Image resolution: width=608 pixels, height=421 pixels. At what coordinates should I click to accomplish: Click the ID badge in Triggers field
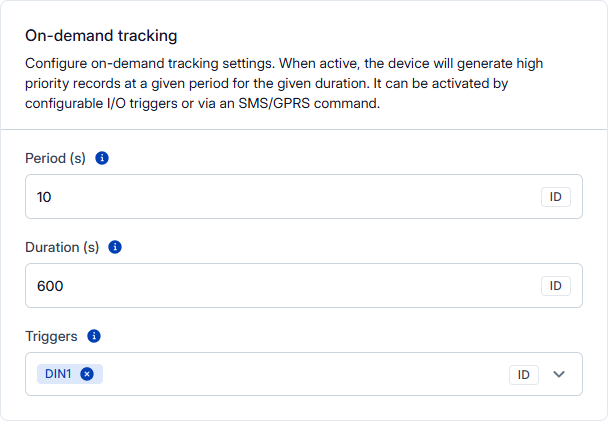tap(523, 375)
